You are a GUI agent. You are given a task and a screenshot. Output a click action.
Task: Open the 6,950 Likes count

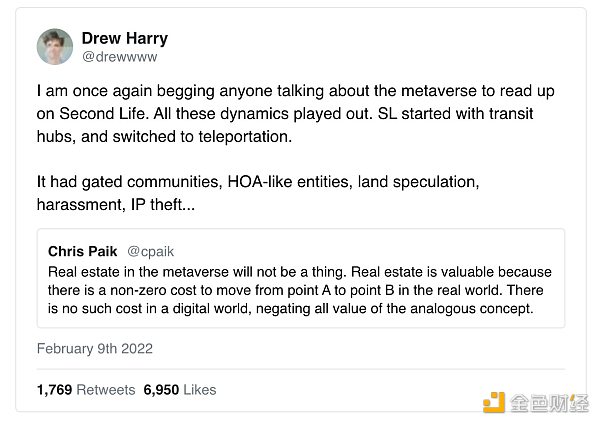point(180,389)
